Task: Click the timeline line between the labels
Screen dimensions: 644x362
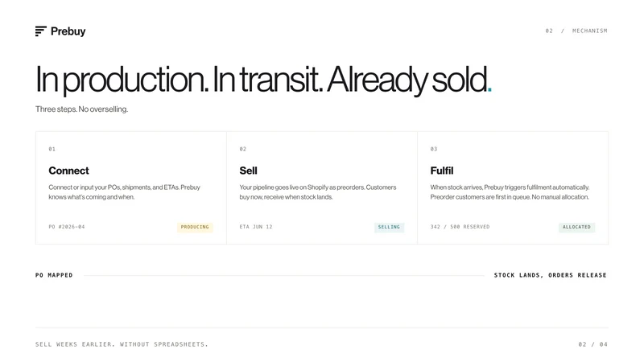Action: click(x=284, y=275)
